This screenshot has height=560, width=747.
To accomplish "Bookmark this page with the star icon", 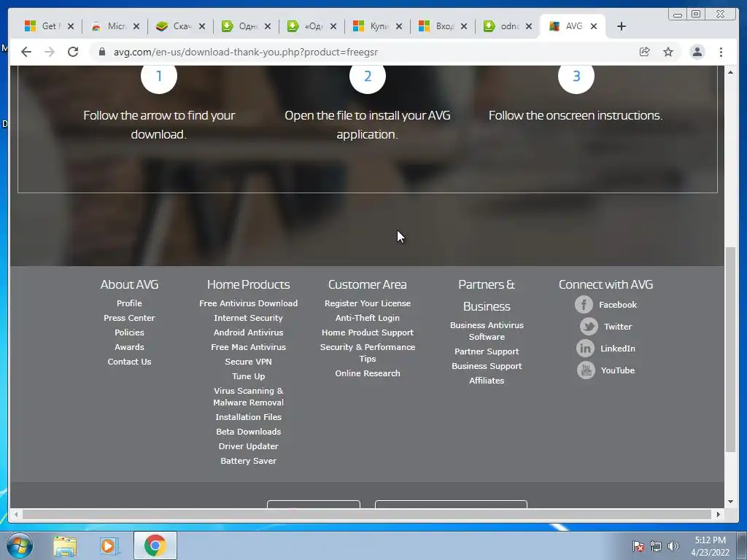I will pyautogui.click(x=668, y=52).
